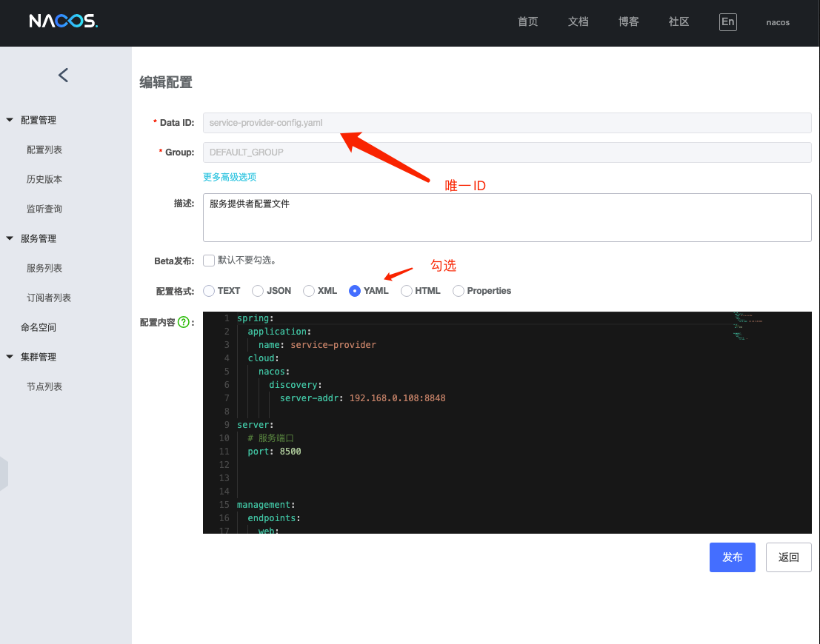The width and height of the screenshot is (820, 644).
Task: Click 'discovery:' line in editor
Action: coord(296,385)
